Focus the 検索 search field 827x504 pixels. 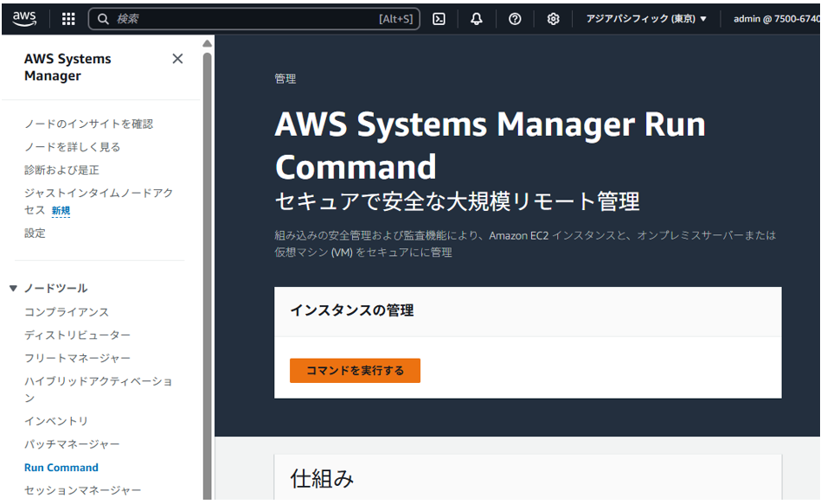coord(253,19)
